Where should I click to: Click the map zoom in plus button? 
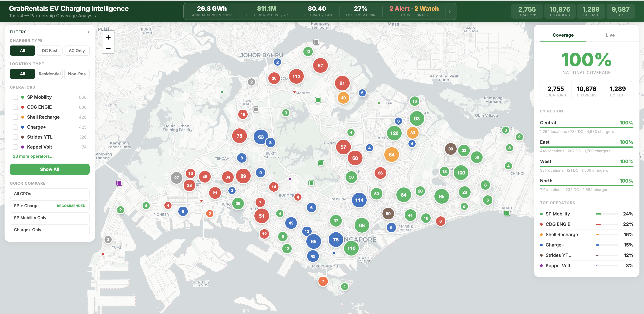coord(108,37)
